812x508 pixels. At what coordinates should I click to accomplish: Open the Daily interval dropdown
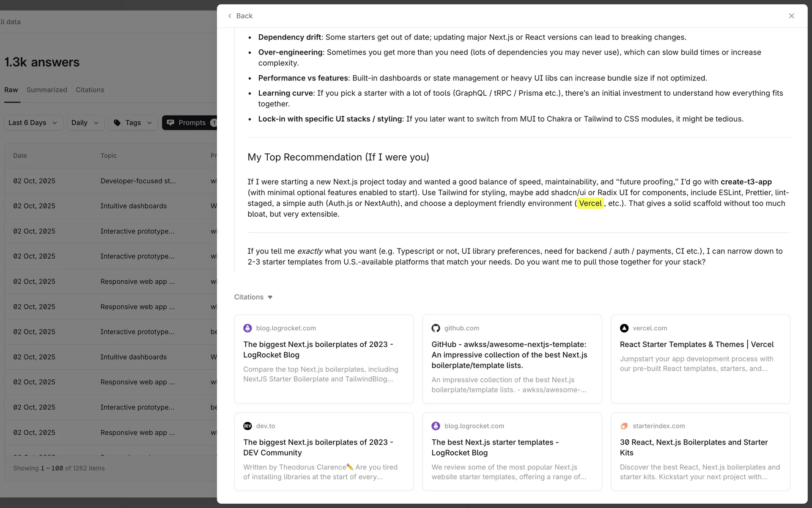click(85, 123)
